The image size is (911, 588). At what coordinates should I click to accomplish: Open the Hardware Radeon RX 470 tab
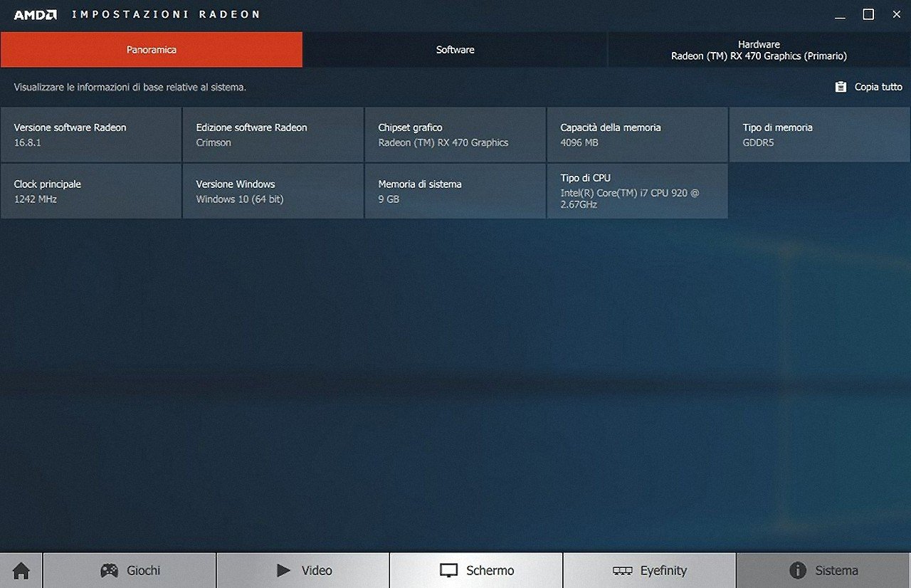[x=759, y=50]
